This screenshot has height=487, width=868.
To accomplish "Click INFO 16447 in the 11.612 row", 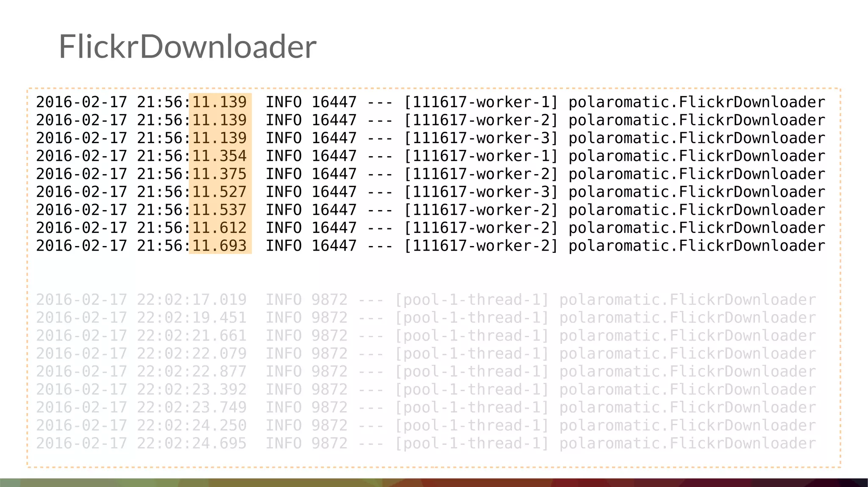I will [311, 228].
